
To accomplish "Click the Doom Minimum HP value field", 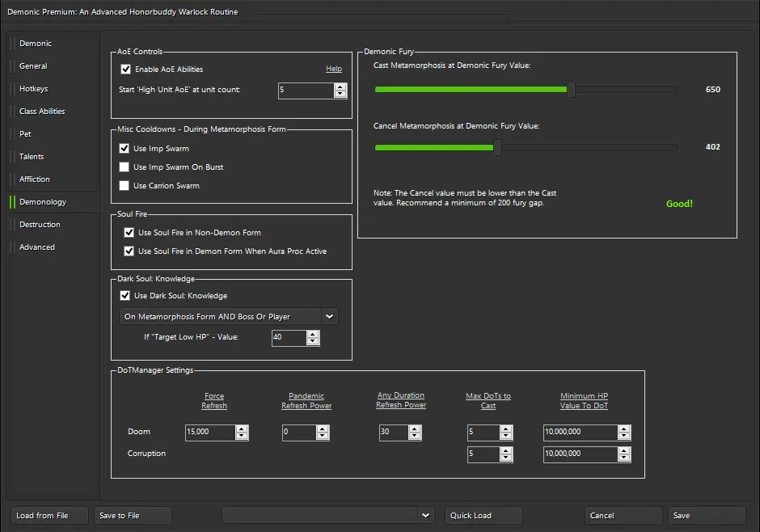I will (581, 433).
